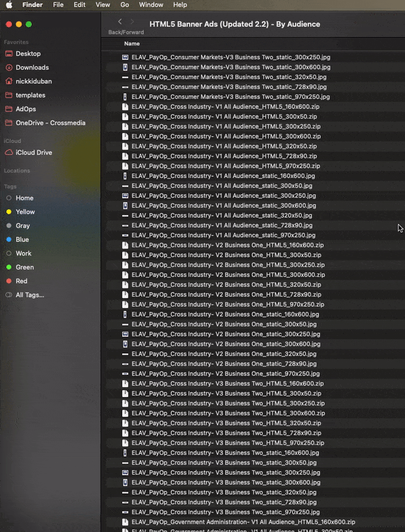This screenshot has width=405, height=532.
Task: Click the Green tag color dot
Action: (x=9, y=268)
